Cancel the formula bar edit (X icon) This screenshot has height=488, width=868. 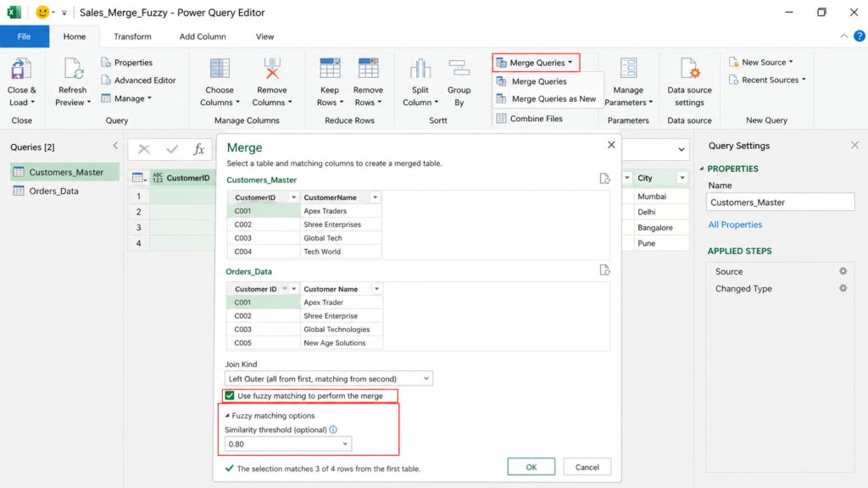point(144,149)
